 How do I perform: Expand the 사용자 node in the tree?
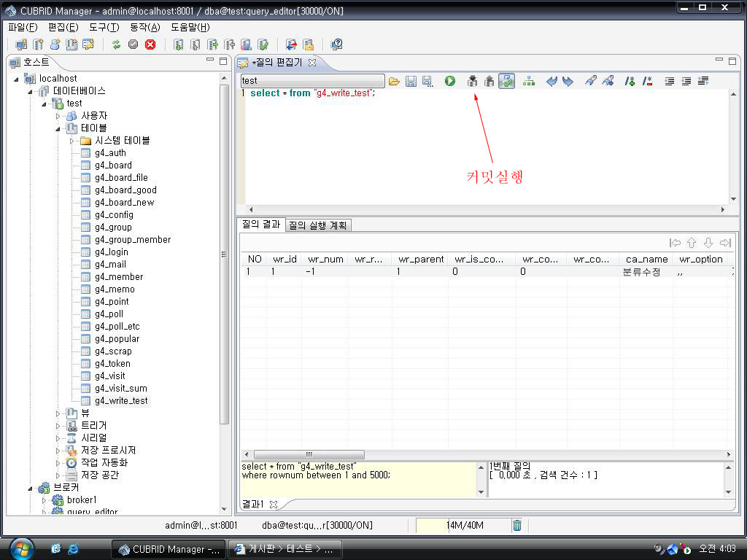[x=58, y=116]
